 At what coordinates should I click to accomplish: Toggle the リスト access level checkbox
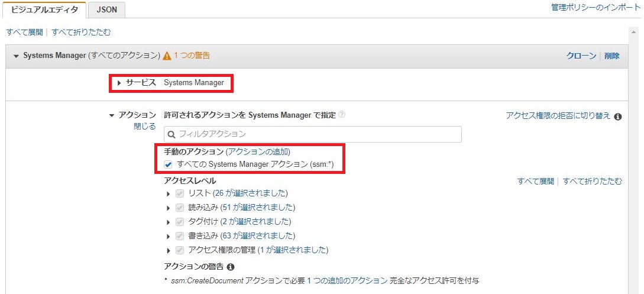click(x=180, y=193)
